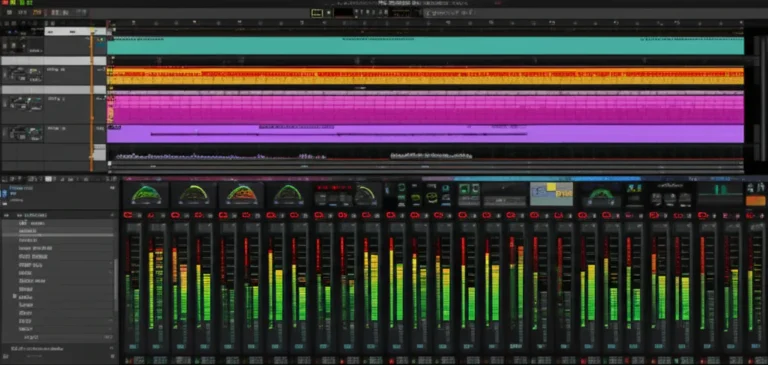
Task: Click the orange track's header instrument icon
Action: click(x=22, y=75)
